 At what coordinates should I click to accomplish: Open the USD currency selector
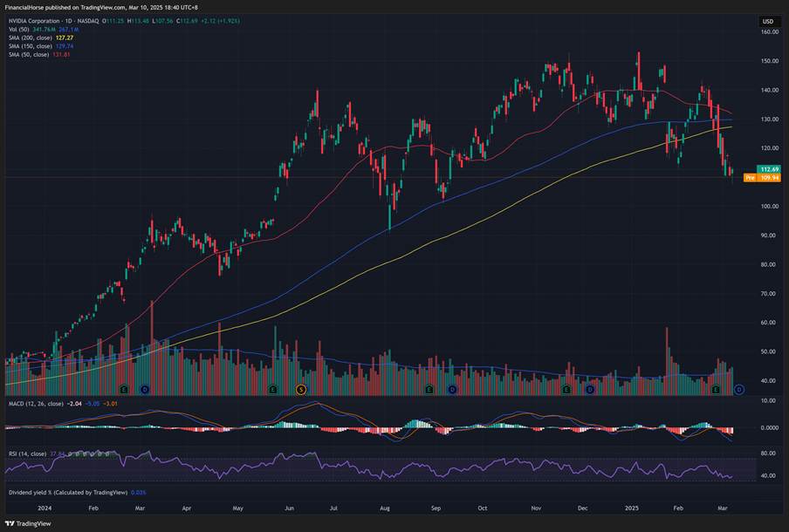click(768, 21)
